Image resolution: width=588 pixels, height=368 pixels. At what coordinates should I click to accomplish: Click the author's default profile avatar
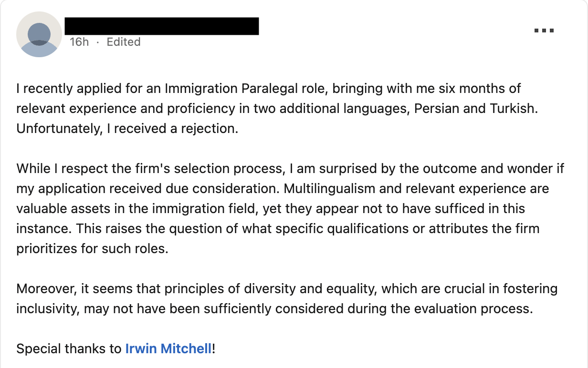click(x=39, y=34)
